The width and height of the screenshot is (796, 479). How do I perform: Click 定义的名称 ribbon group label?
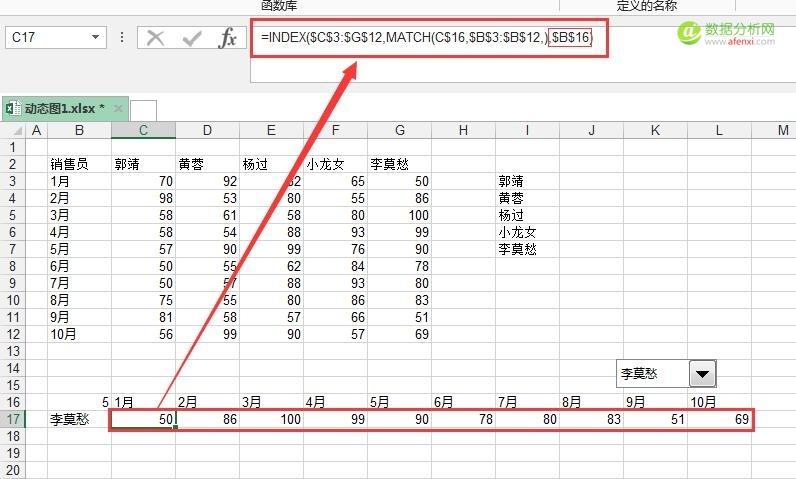(x=647, y=6)
